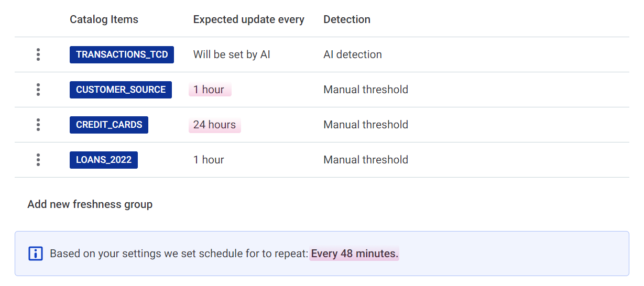Image resolution: width=644 pixels, height=286 pixels.
Task: Click the Expected update every column header
Action: (x=248, y=19)
